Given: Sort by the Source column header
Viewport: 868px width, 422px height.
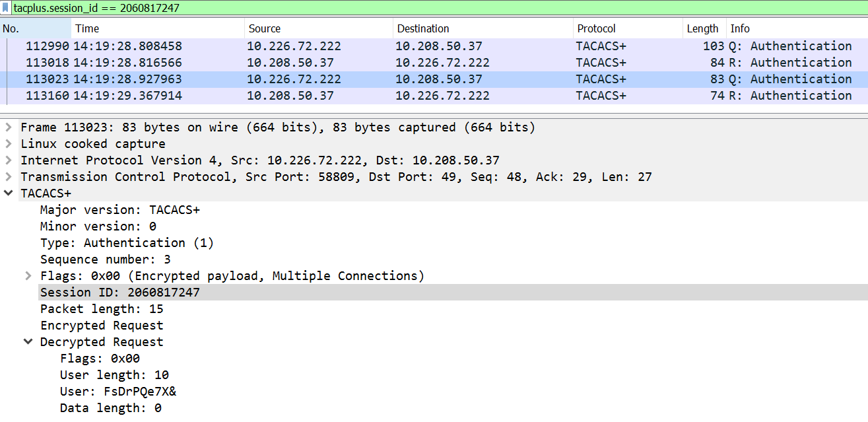Looking at the screenshot, I should 318,29.
